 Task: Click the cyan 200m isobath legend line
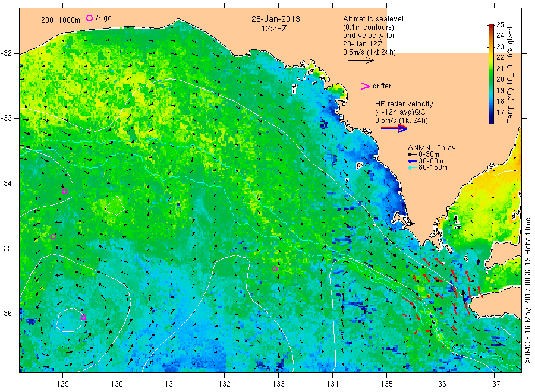tap(49, 25)
